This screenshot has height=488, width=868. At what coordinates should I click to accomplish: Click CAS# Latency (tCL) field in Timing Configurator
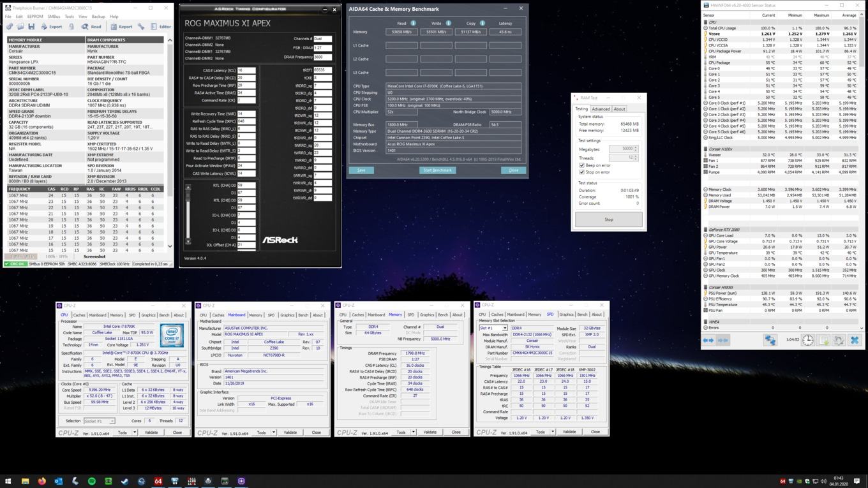tap(246, 70)
